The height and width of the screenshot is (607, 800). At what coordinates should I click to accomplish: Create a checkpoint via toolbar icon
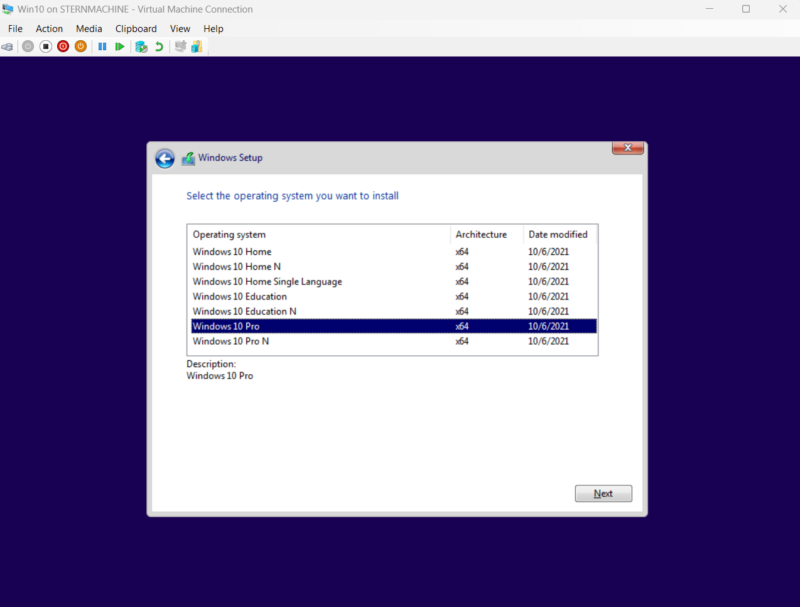coord(141,47)
